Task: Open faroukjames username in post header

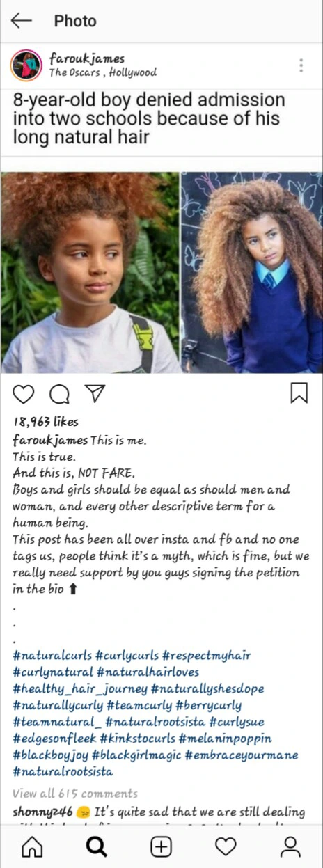Action: pyautogui.click(x=86, y=58)
